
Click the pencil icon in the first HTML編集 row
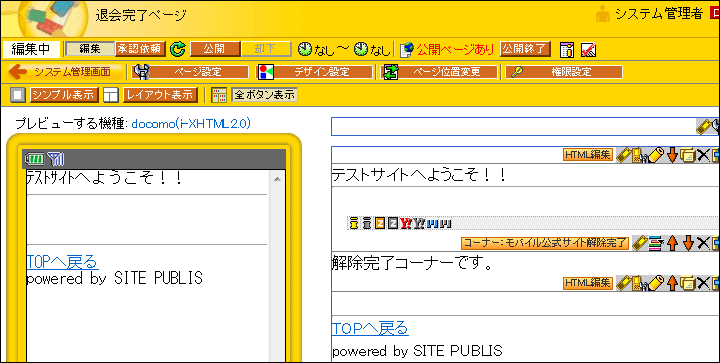(x=657, y=155)
